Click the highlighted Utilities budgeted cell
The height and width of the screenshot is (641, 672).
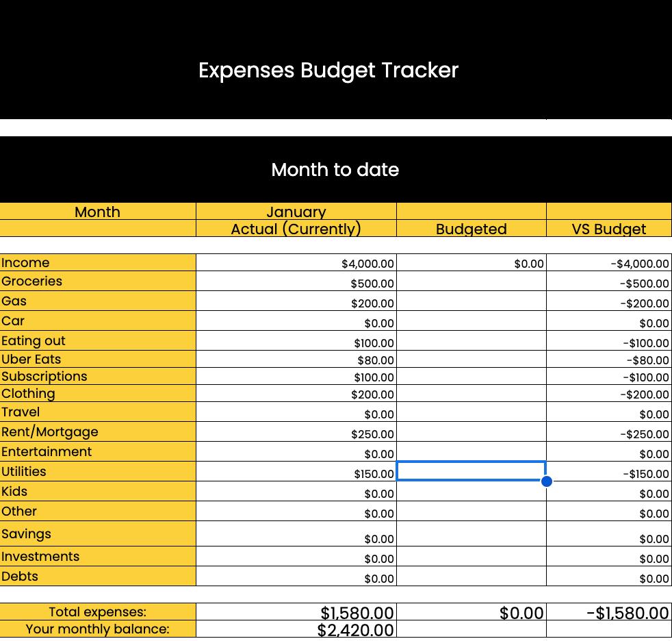point(471,471)
